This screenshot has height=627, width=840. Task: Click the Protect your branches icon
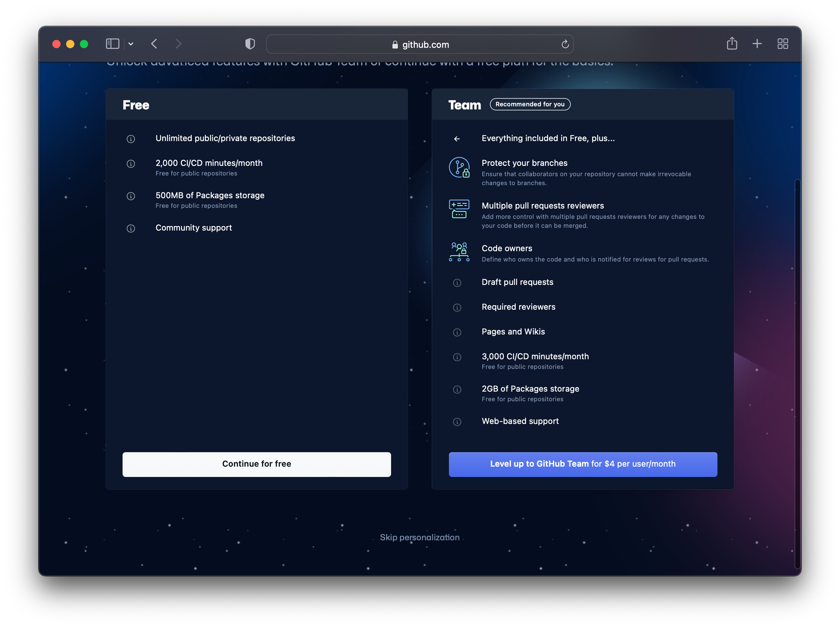[x=459, y=167]
